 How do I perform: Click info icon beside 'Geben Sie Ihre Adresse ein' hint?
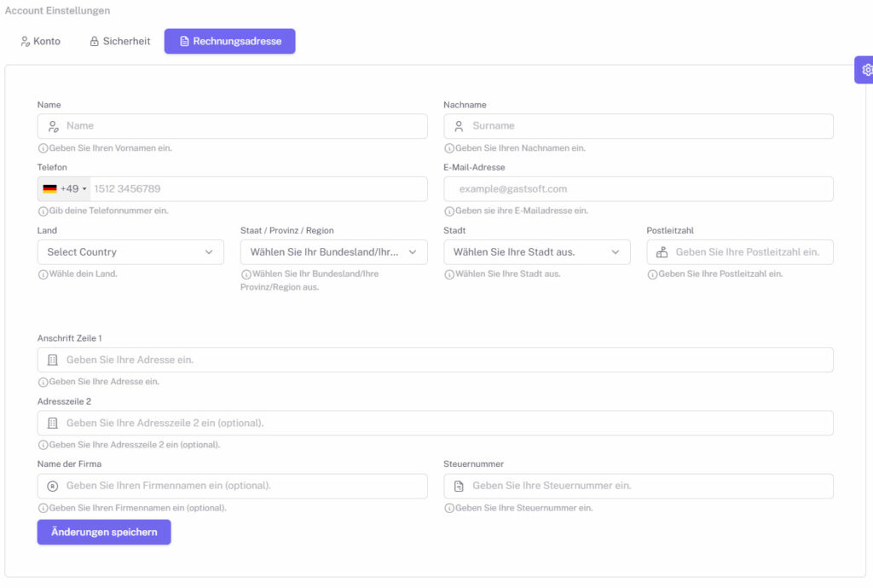click(43, 382)
